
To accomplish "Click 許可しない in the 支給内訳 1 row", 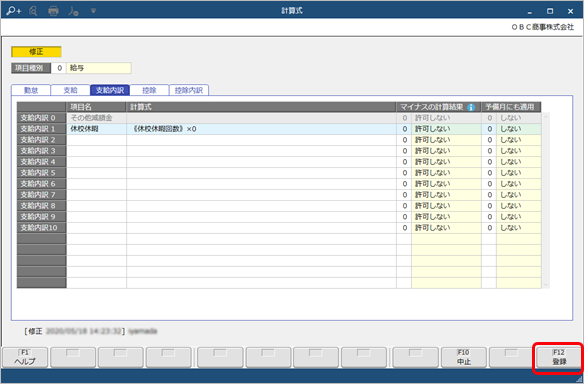I will click(x=446, y=129).
